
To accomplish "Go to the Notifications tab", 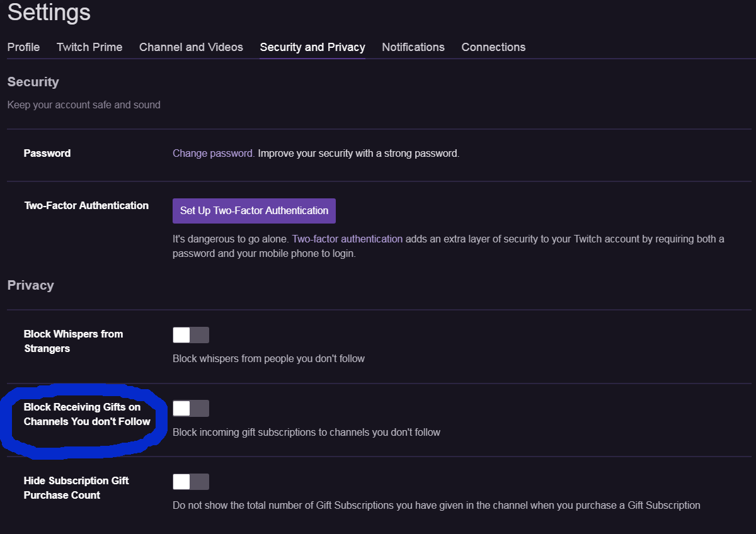I will 413,47.
